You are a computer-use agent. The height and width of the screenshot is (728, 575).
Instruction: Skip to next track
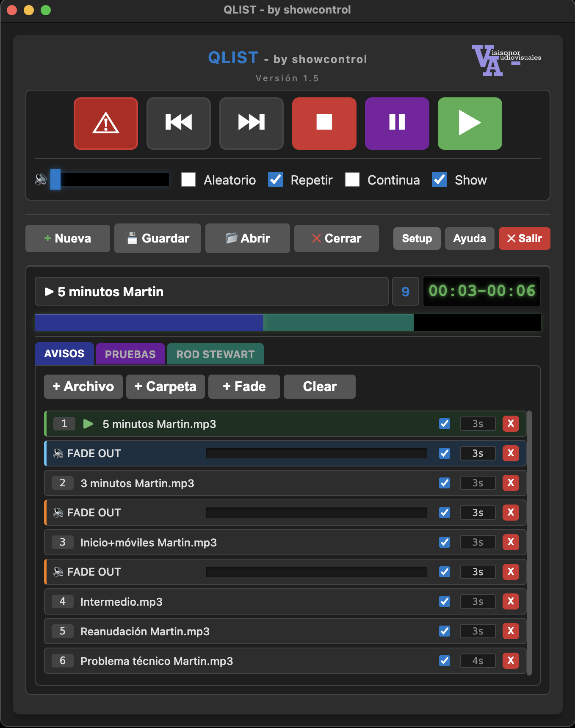(252, 124)
